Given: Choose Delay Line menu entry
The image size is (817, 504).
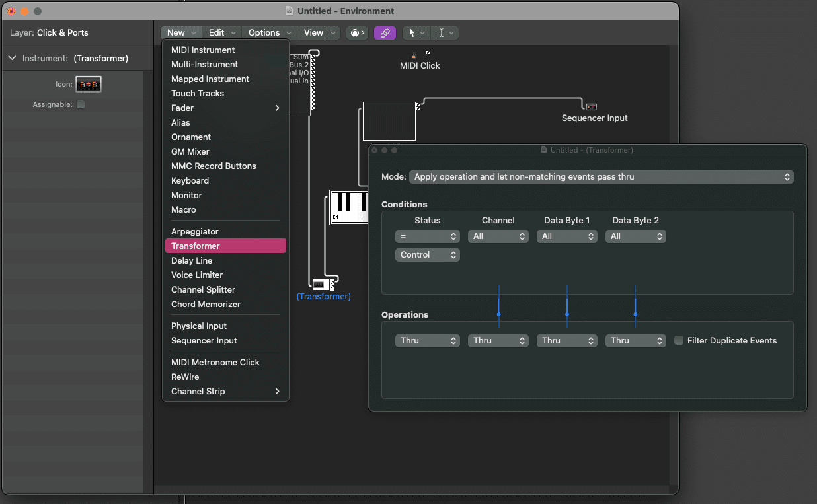Looking at the screenshot, I should click(225, 260).
